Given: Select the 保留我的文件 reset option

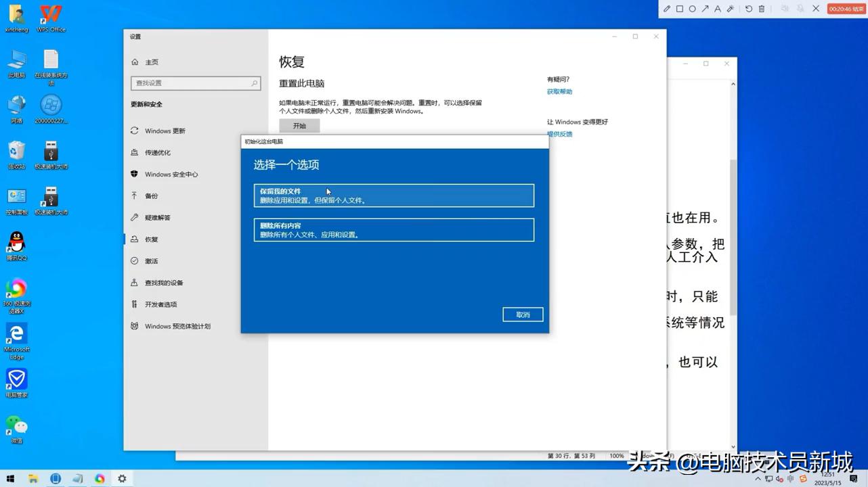Looking at the screenshot, I should 393,194.
